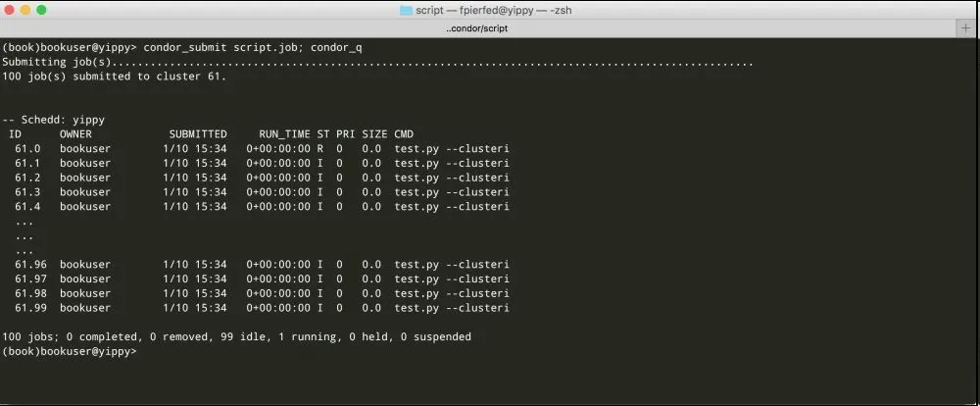Click the size 0.0 of job 61.4
Viewport: 980px width, 406px height.
371,206
